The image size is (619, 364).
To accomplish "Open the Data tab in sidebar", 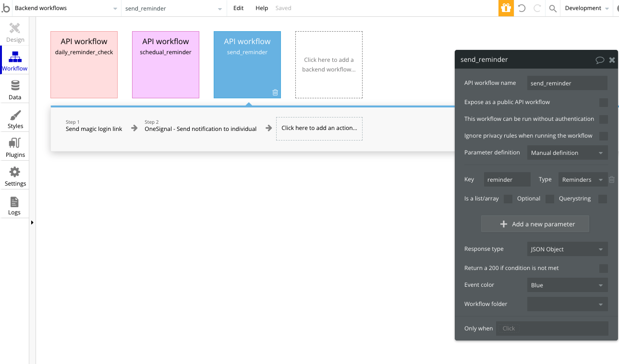I will (15, 90).
